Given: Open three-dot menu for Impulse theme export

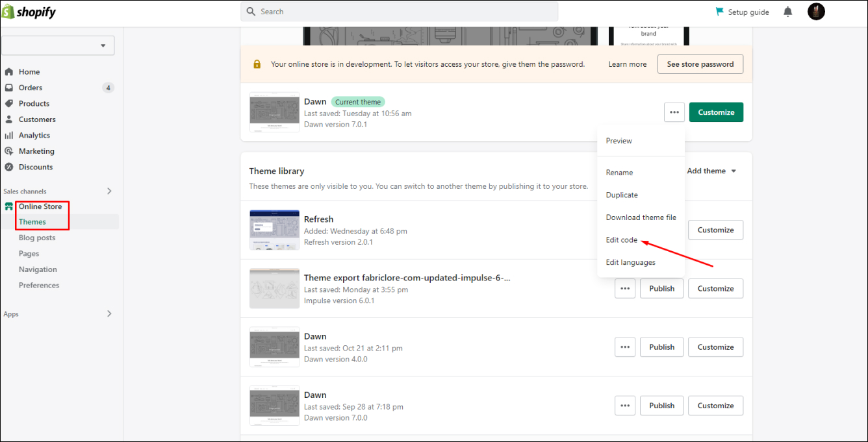Looking at the screenshot, I should [x=625, y=288].
